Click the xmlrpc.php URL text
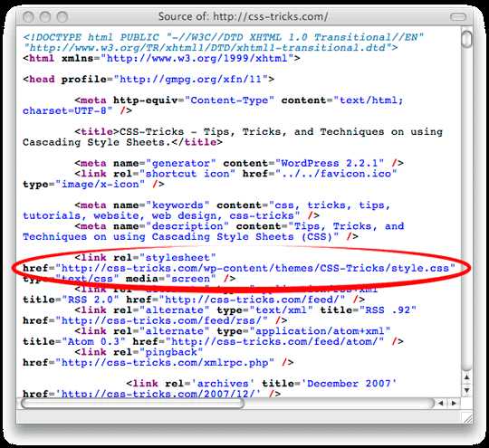This screenshot has width=489, height=448. click(165, 363)
